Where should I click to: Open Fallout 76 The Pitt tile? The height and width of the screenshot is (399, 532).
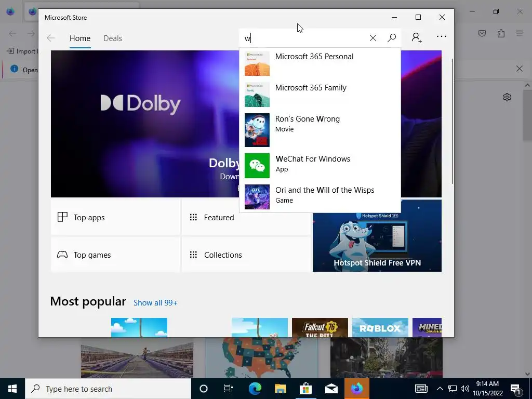pos(320,327)
